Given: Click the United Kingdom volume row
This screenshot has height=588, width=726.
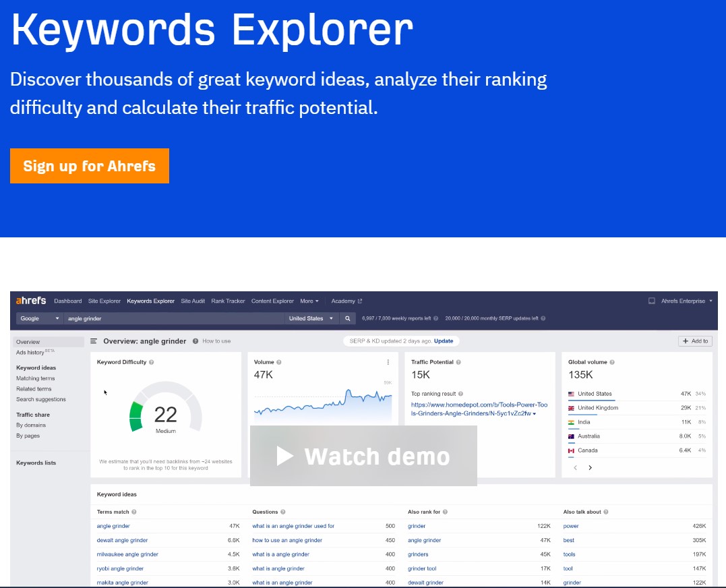Looking at the screenshot, I should pyautogui.click(x=637, y=408).
